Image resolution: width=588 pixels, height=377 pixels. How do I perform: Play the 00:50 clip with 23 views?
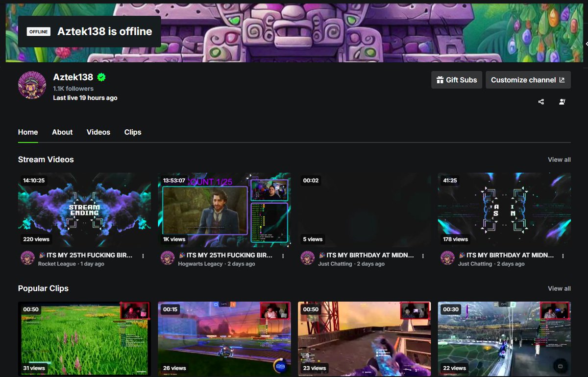[364, 339]
